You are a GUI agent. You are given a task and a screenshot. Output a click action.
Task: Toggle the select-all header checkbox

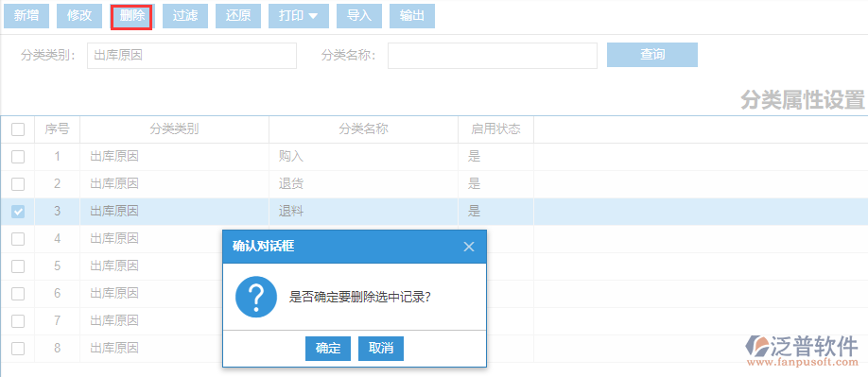[x=18, y=129]
